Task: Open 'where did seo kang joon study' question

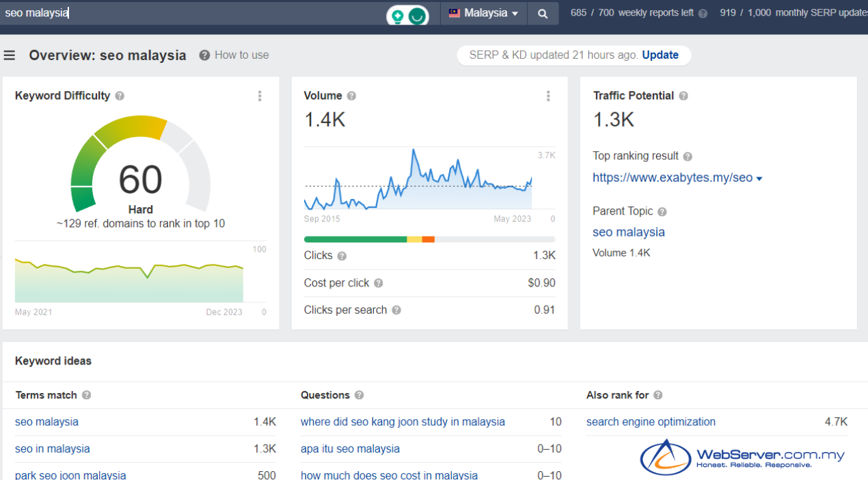Action: coord(403,422)
